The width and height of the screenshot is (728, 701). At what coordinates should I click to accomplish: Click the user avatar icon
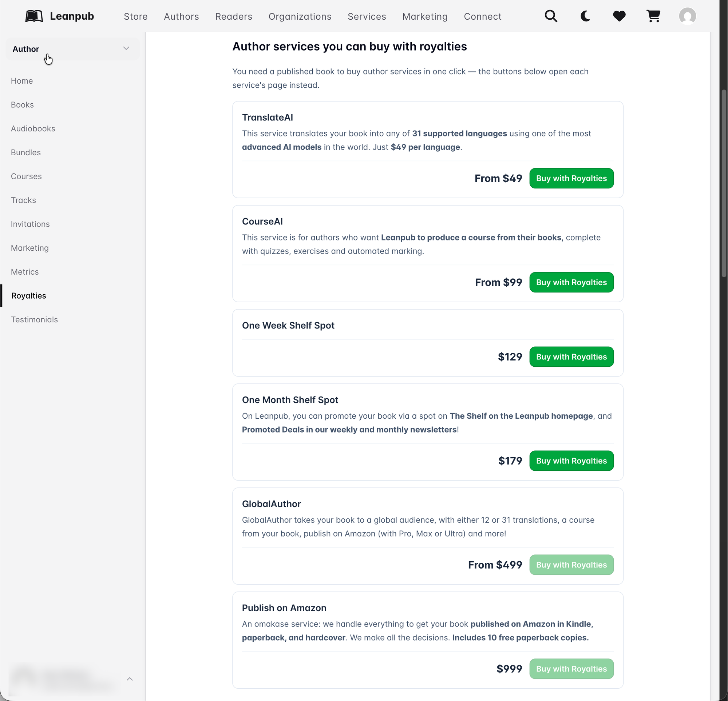point(688,16)
